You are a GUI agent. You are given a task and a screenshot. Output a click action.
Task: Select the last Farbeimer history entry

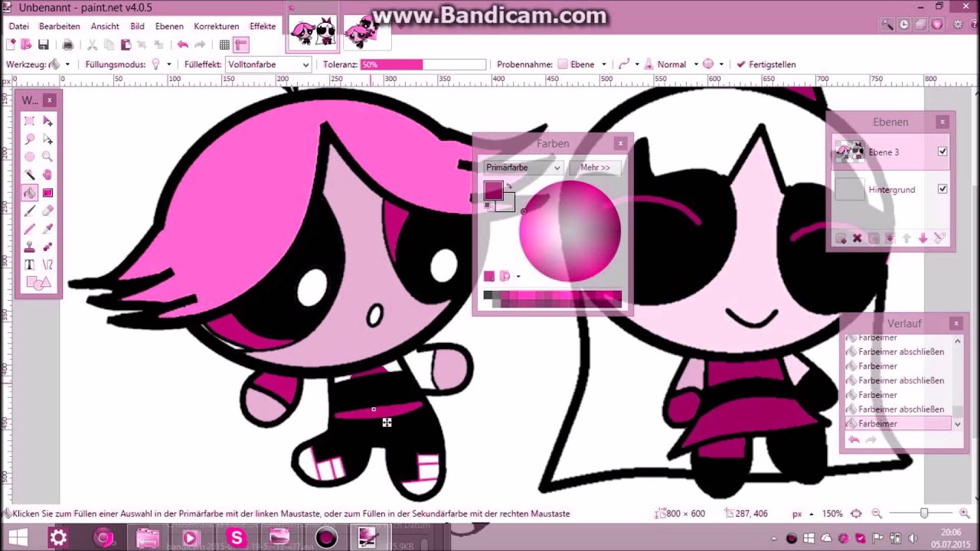click(x=897, y=423)
